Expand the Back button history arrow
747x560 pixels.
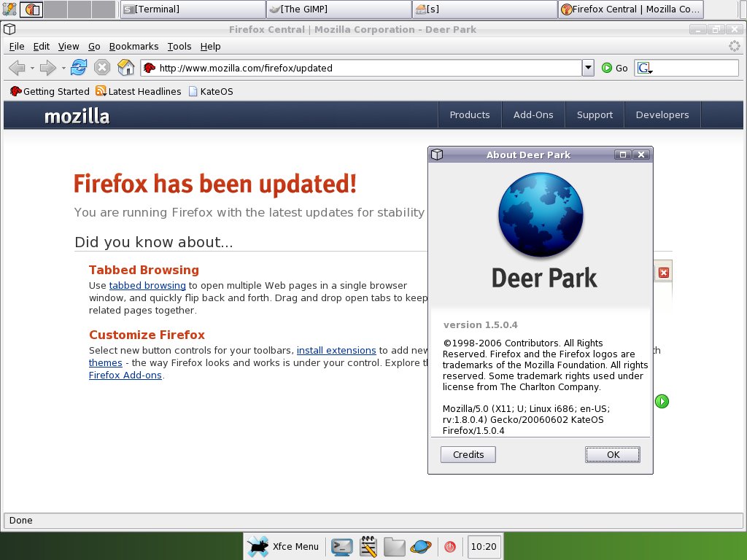(x=32, y=68)
